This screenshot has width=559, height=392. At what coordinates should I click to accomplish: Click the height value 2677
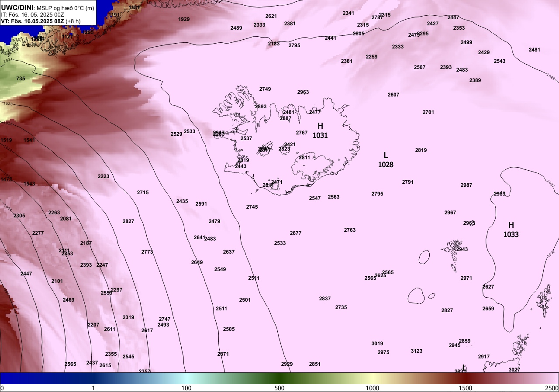[296, 233]
